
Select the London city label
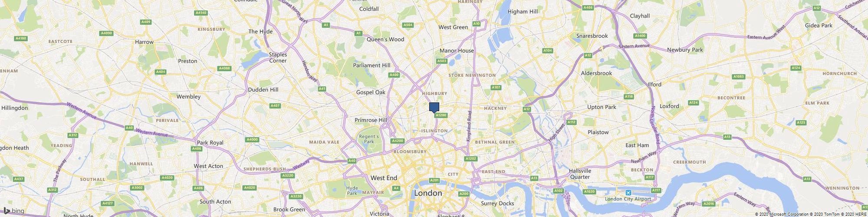click(428, 193)
